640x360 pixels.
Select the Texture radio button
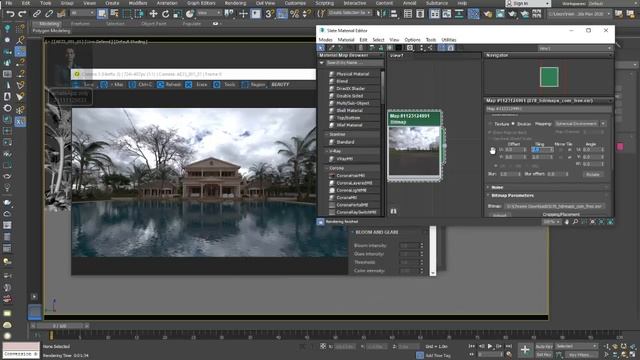point(490,124)
